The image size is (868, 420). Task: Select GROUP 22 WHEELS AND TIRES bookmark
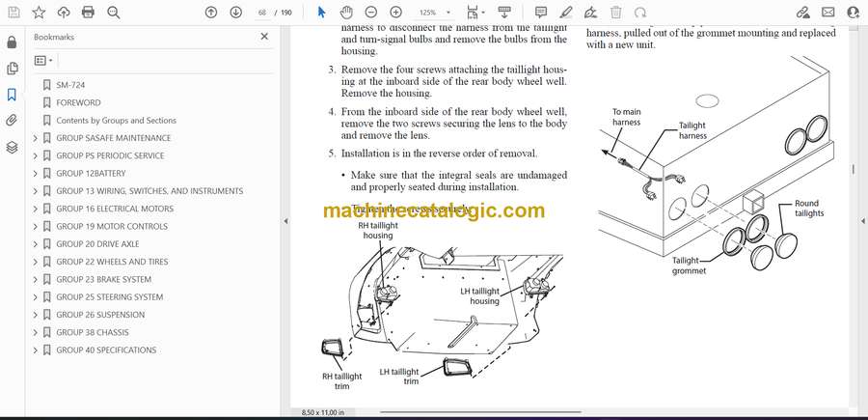tap(112, 262)
